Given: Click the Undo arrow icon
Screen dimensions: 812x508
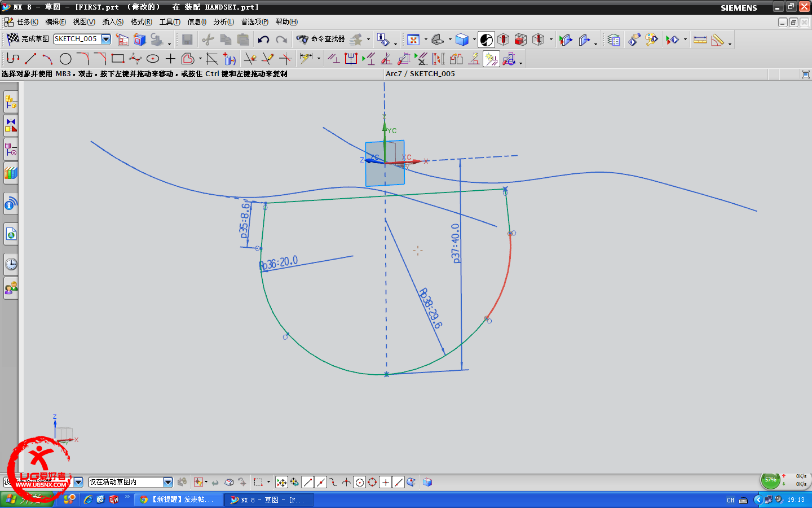Looking at the screenshot, I should (263, 39).
